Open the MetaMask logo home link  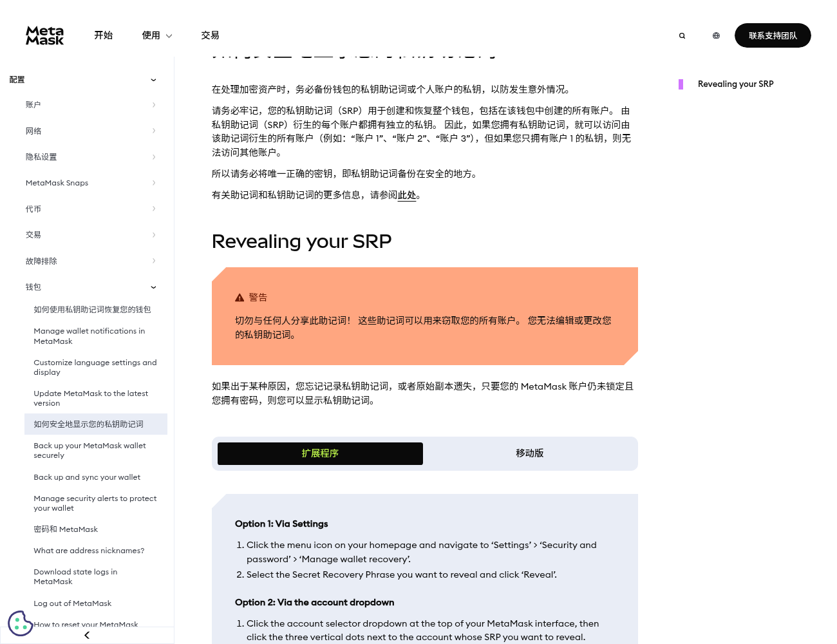coord(44,35)
